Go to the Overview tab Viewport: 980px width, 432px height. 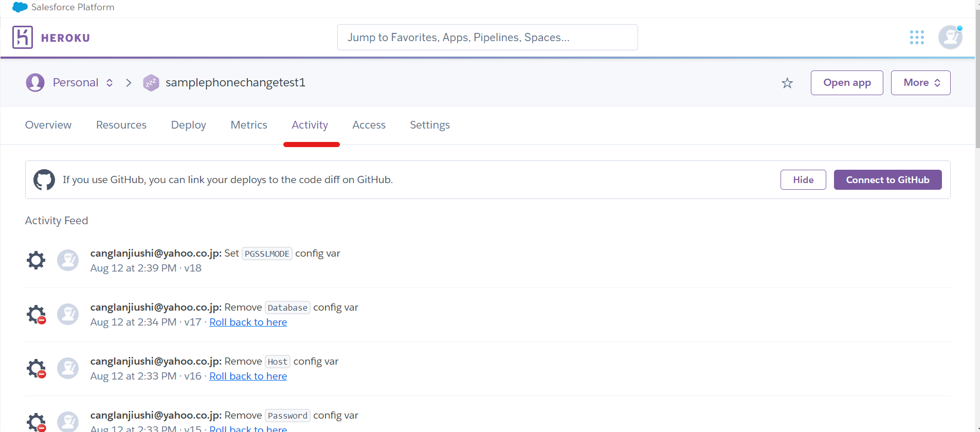[x=48, y=125]
